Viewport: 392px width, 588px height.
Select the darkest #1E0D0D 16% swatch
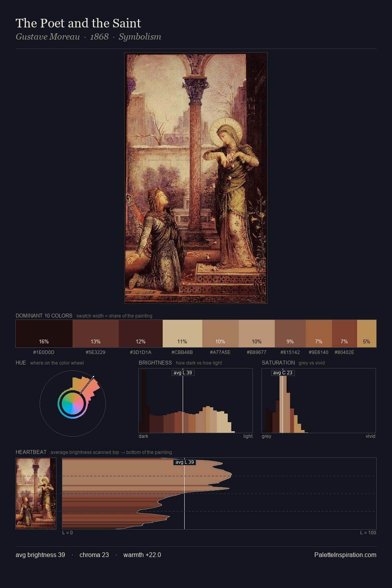[44, 334]
